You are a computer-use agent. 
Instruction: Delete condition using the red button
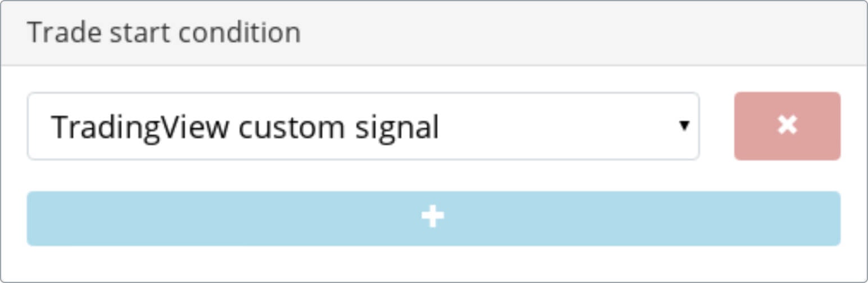coord(787,126)
